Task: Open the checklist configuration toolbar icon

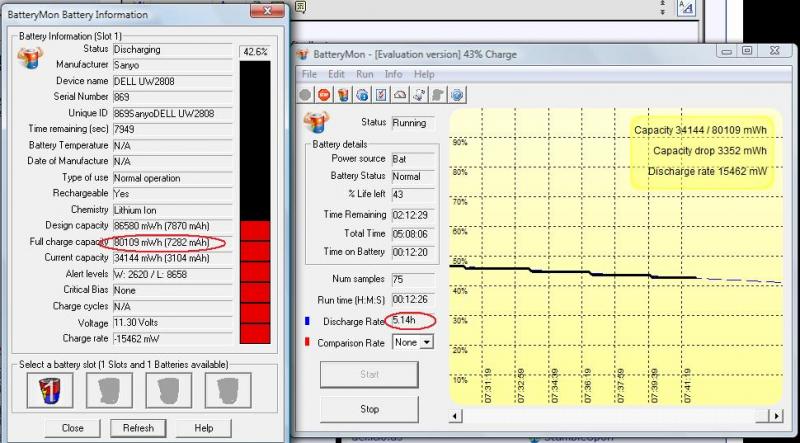Action: coord(380,95)
